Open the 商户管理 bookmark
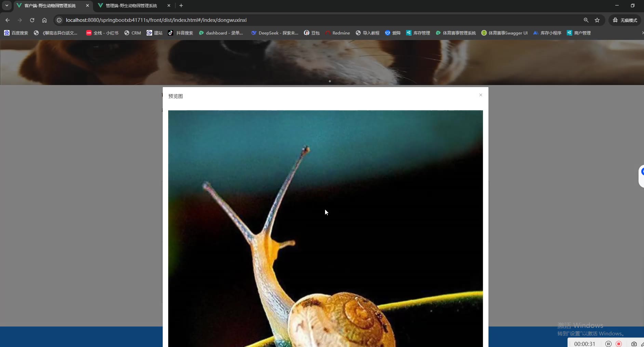The image size is (644, 347). 579,33
